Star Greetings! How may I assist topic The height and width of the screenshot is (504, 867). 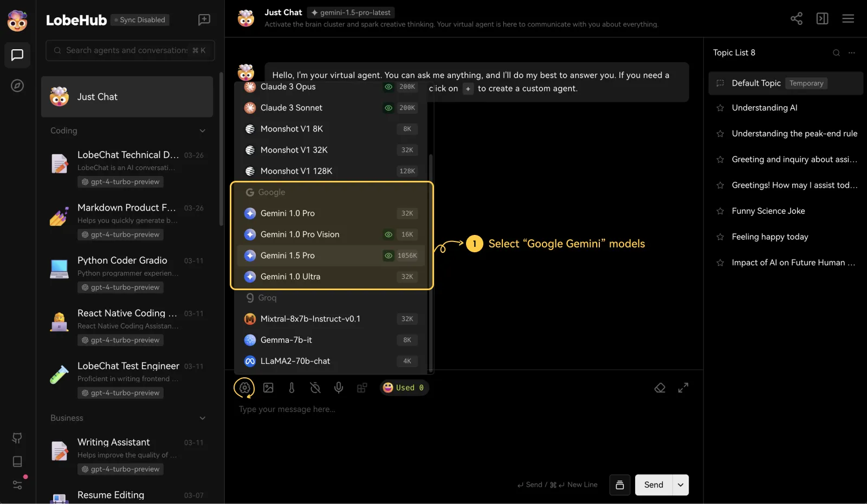click(x=720, y=185)
